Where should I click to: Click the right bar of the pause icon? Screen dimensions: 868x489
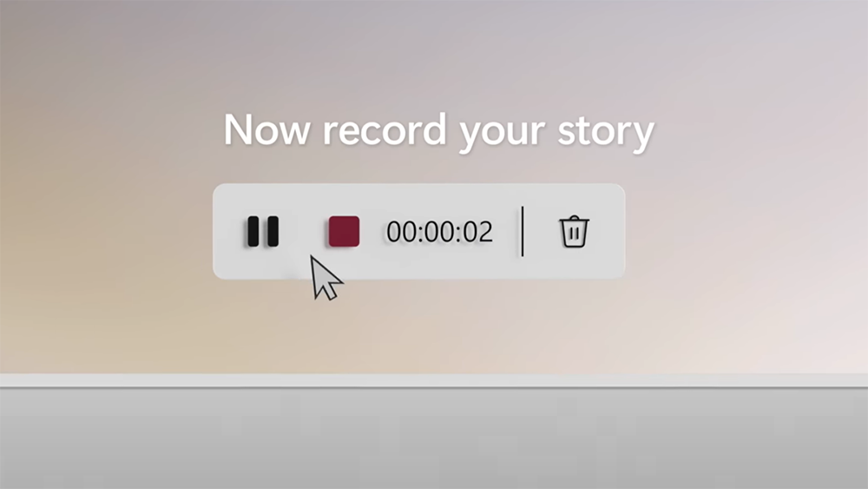pos(273,231)
